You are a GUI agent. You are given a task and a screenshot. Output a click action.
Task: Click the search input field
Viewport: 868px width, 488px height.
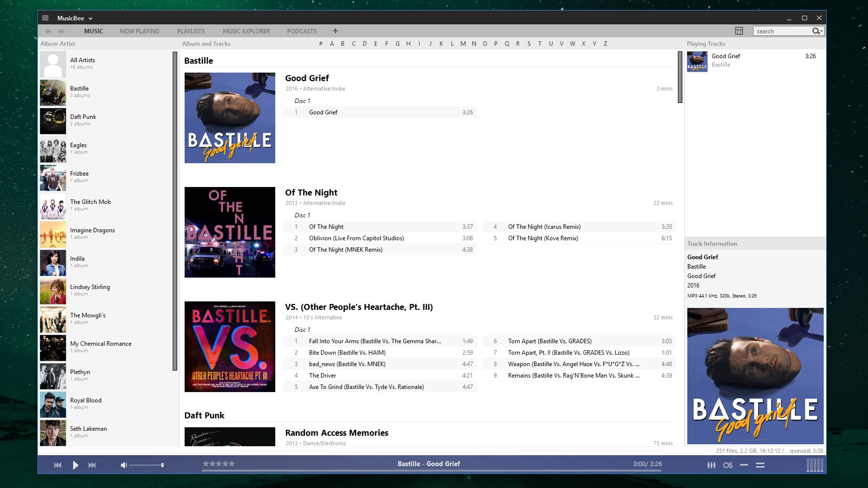pos(782,31)
